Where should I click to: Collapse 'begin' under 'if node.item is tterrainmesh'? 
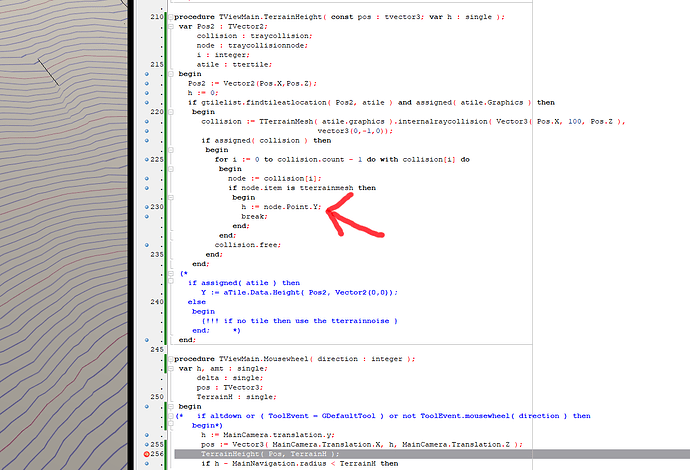coord(171,198)
